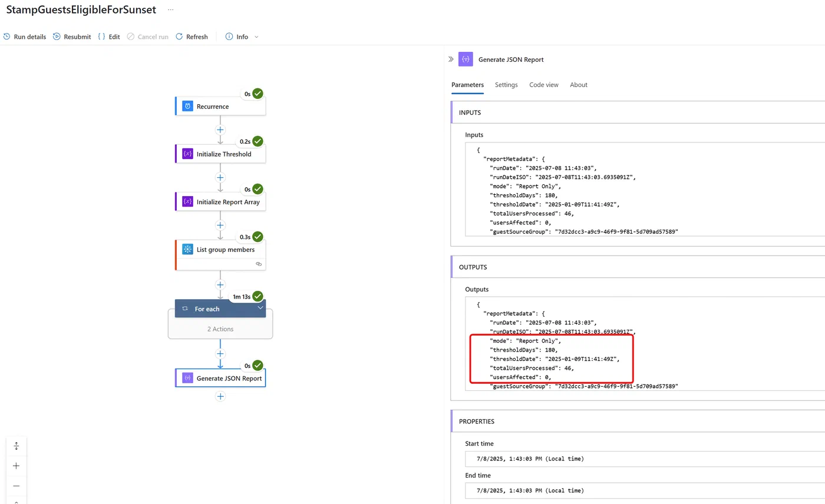Open the Code view tab
This screenshot has width=825, height=504.
pyautogui.click(x=544, y=85)
